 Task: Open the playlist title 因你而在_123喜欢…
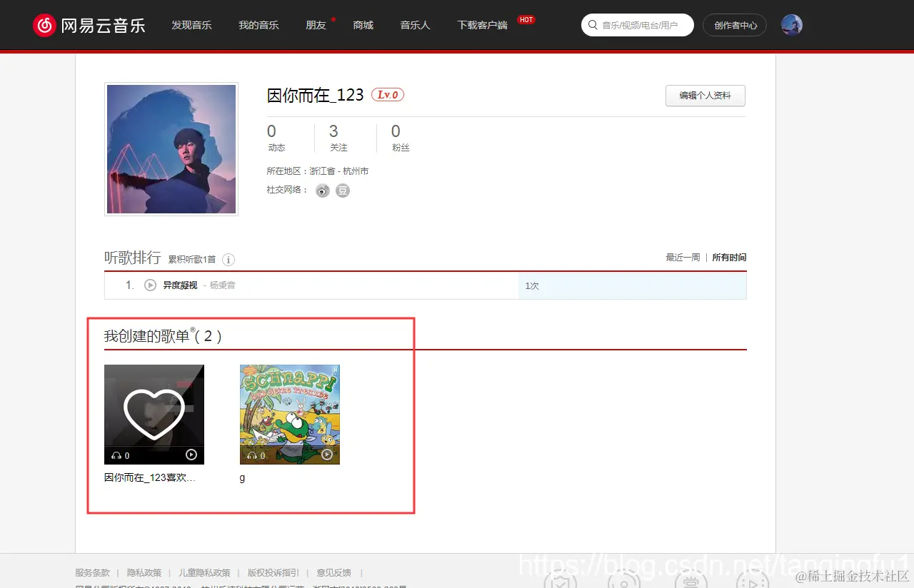tap(150, 478)
